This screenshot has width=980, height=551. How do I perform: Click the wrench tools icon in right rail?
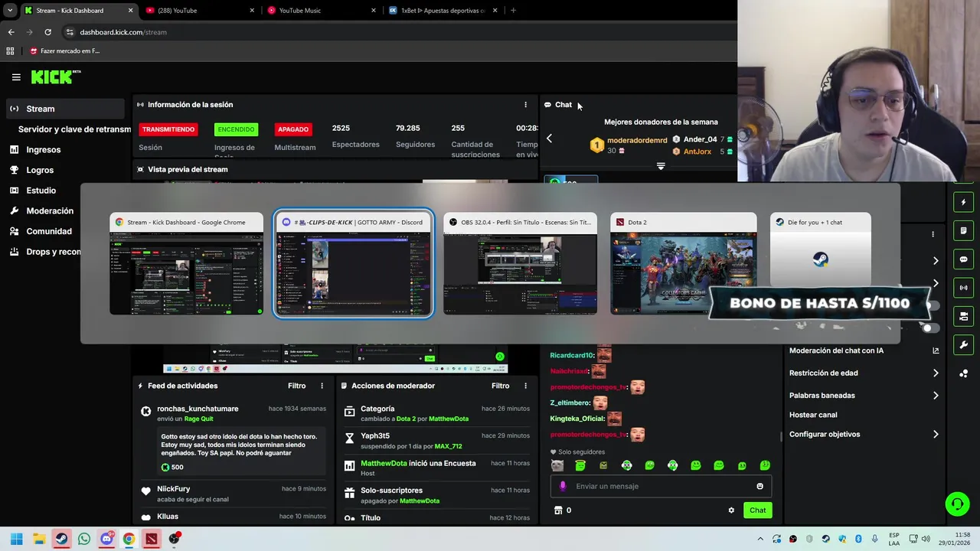[963, 344]
